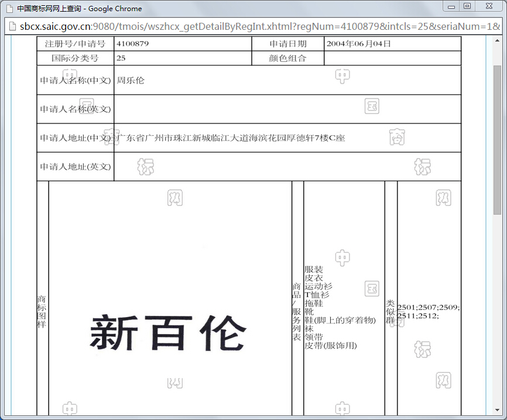The width and height of the screenshot is (507, 420).
Task: Click the 申请人地址(英文) label
Action: tap(76, 167)
